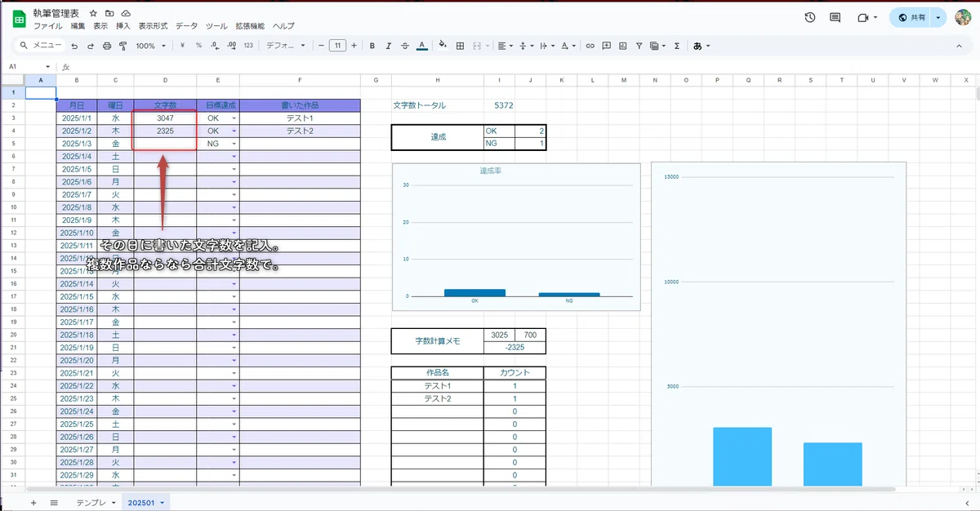Image resolution: width=980 pixels, height=511 pixels.
Task: Click the move to folder icon
Action: 110,14
